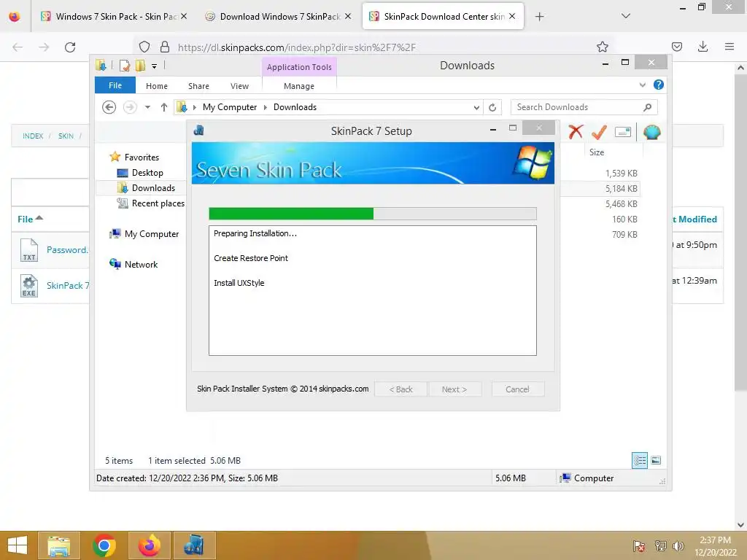
Task: Click the padlock site information icon
Action: pyautogui.click(x=164, y=47)
